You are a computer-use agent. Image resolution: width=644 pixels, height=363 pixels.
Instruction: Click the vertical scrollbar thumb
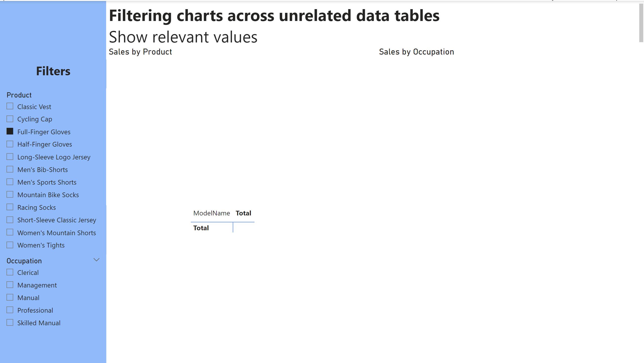(641, 23)
